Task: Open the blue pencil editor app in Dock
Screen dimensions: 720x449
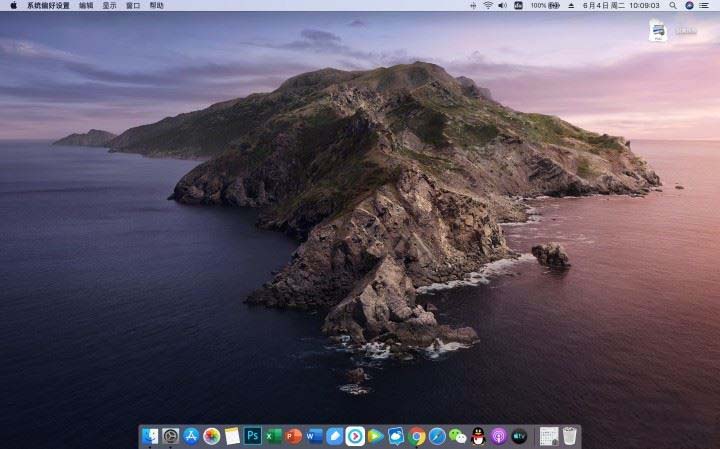Action: pos(335,436)
